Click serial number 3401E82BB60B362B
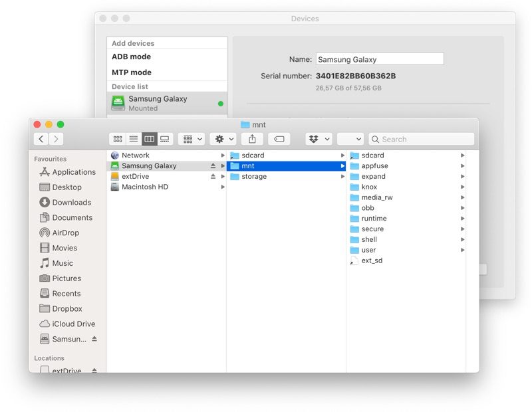Image resolution: width=532 pixels, height=412 pixels. [356, 76]
